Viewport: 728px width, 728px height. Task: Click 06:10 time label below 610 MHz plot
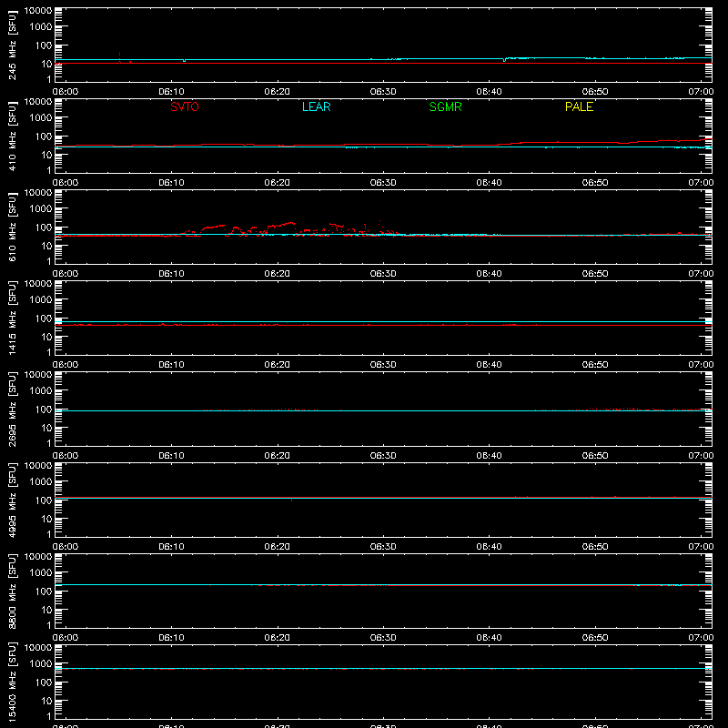[x=171, y=274]
